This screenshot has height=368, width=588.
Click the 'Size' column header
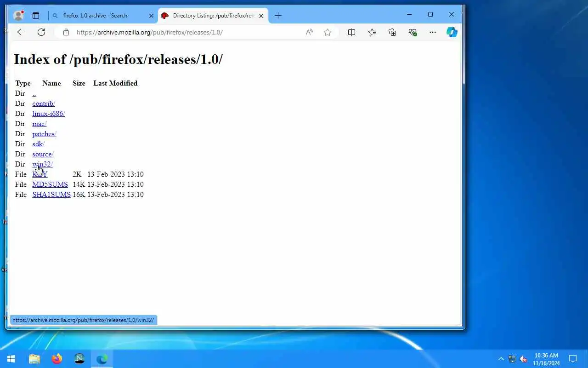[79, 83]
